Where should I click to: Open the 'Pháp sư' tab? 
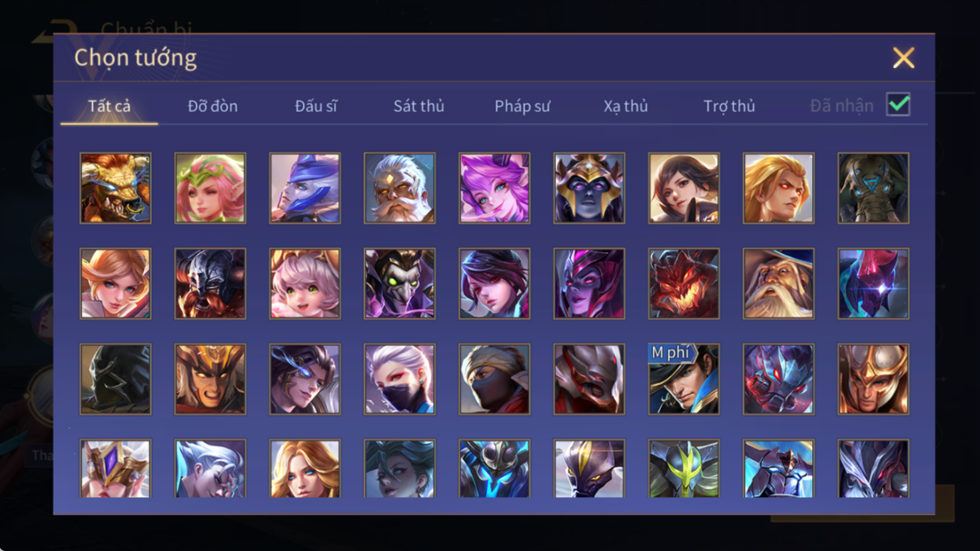pos(522,106)
